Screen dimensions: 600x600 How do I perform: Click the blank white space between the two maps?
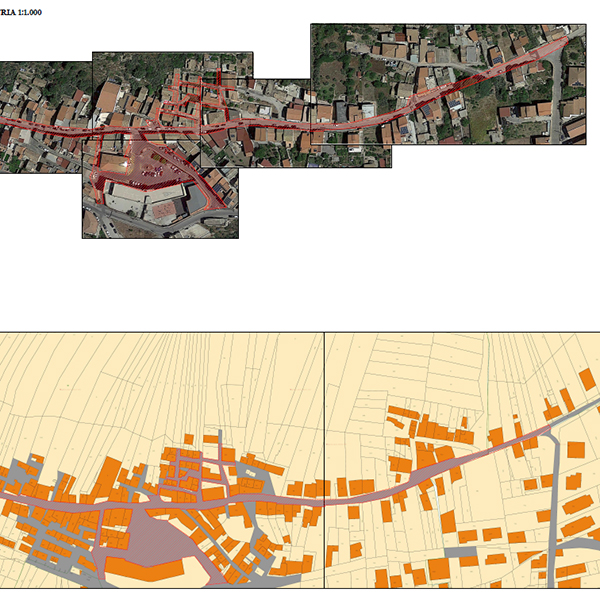tap(300, 285)
